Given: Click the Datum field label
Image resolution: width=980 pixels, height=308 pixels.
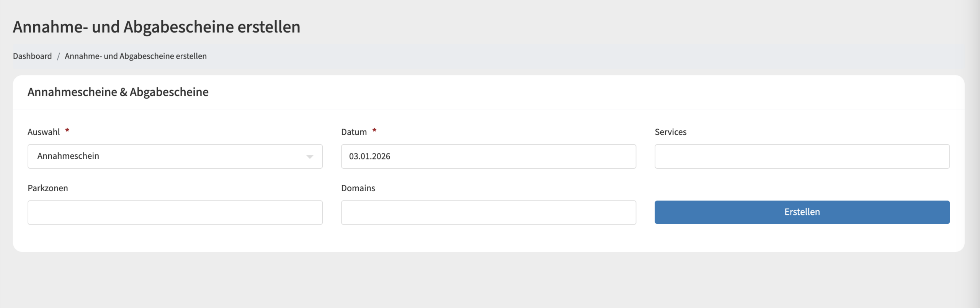Looking at the screenshot, I should pyautogui.click(x=354, y=132).
